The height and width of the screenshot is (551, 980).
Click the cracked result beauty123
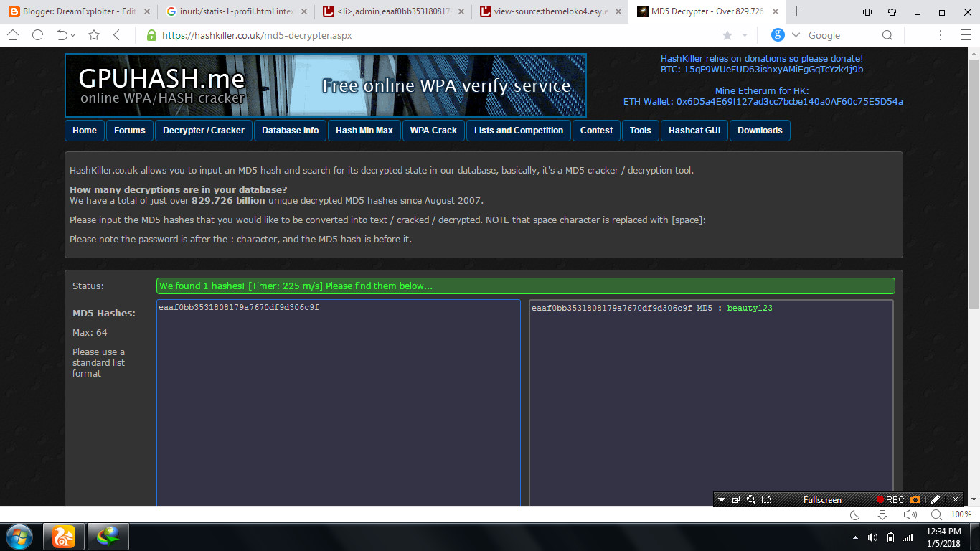click(750, 309)
